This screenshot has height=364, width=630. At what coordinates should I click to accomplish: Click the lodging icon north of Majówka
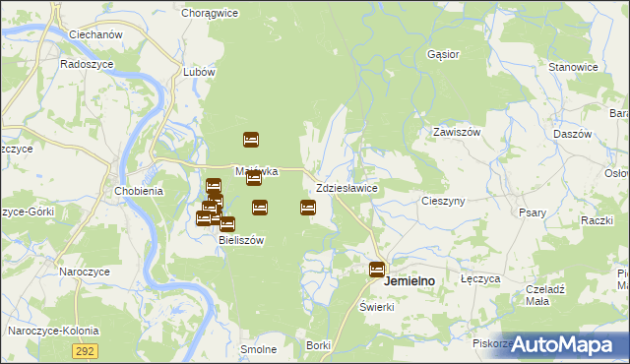(x=251, y=140)
